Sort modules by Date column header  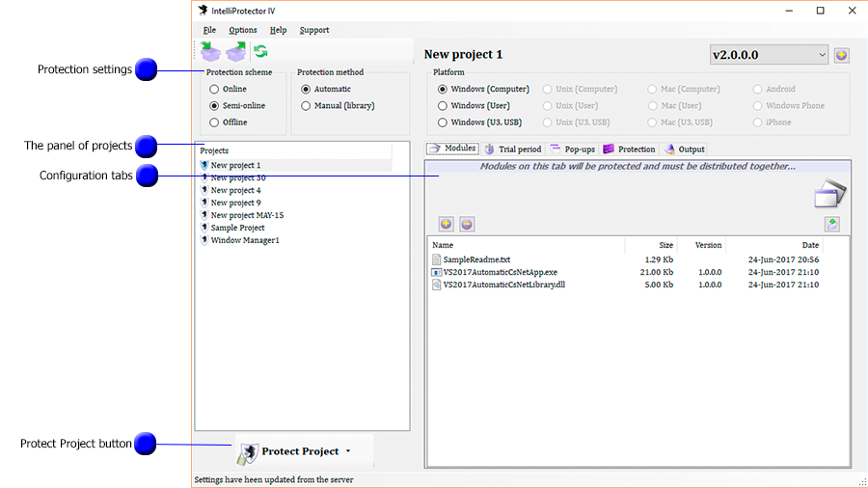[x=774, y=245]
